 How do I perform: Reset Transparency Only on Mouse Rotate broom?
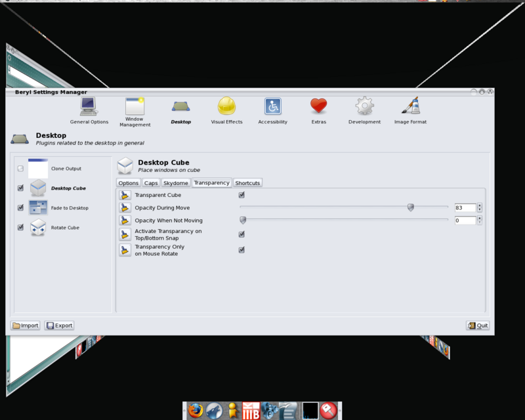point(125,250)
